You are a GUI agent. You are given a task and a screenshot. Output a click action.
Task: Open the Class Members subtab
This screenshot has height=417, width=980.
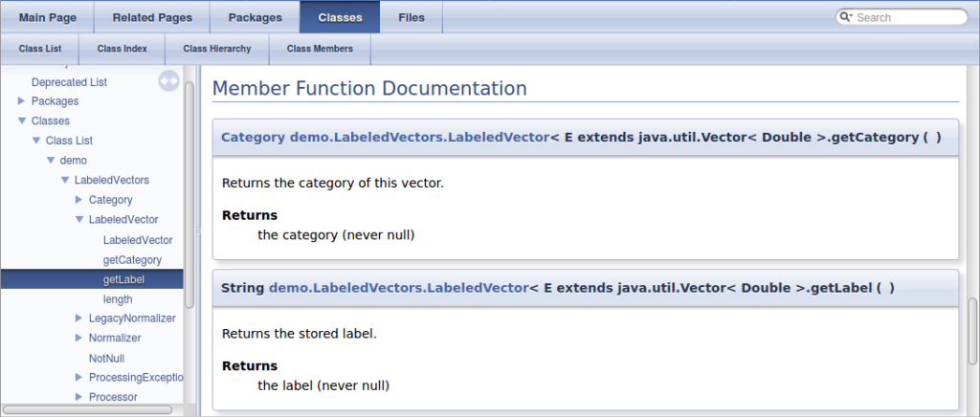(320, 49)
